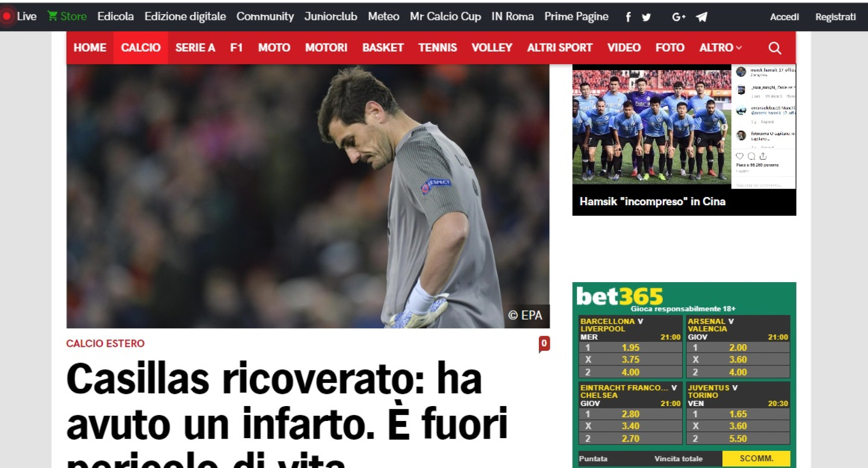The image size is (868, 468).
Task: Open the MOTORI section
Action: point(326,47)
